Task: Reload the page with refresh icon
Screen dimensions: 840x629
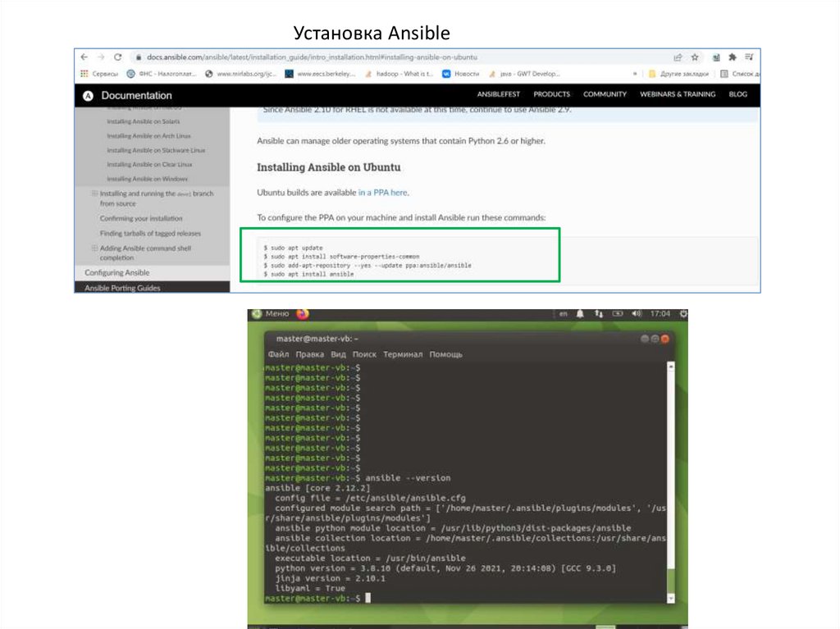Action: coord(118,57)
